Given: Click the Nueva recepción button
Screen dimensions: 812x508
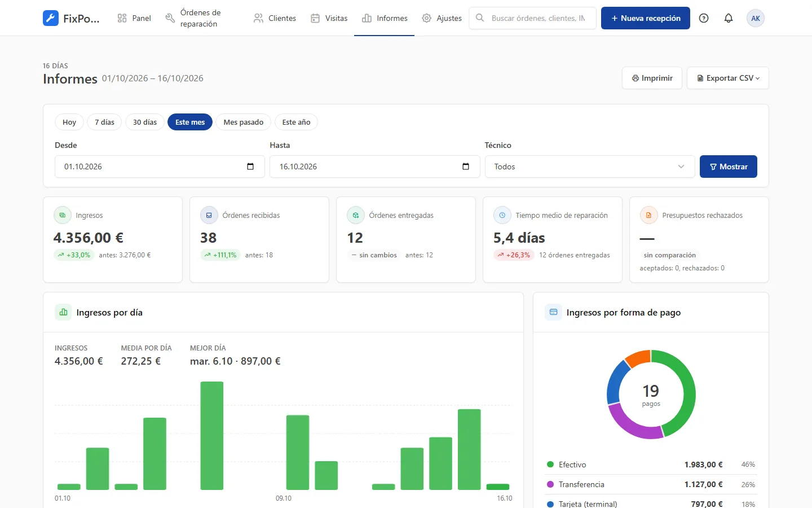Looking at the screenshot, I should (646, 18).
